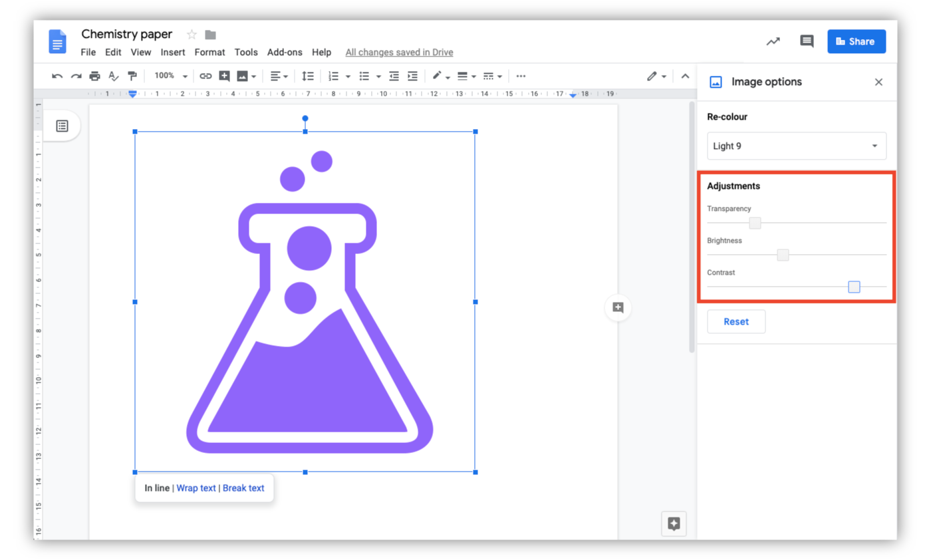Screen dimensions: 931x560
Task: Click the insert image toolbar icon
Action: point(242,76)
